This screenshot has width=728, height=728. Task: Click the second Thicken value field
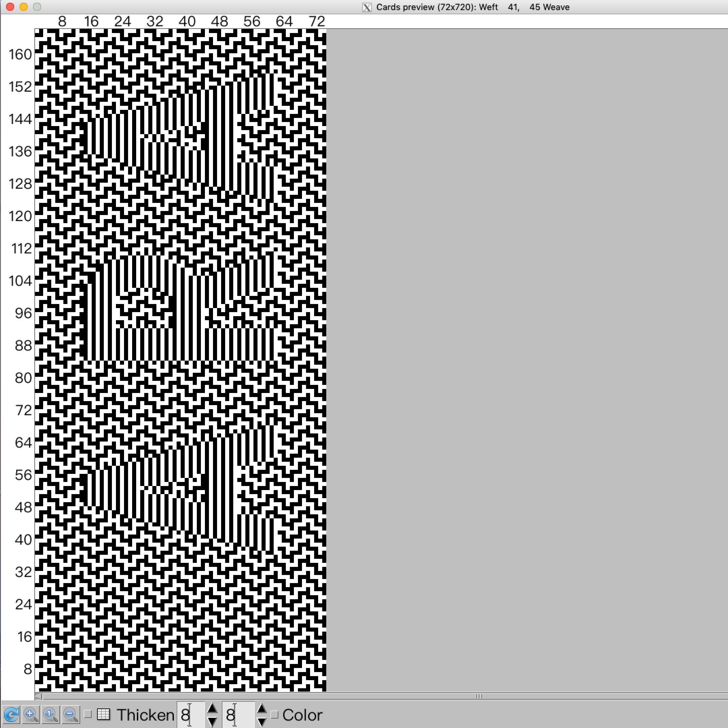point(238,715)
